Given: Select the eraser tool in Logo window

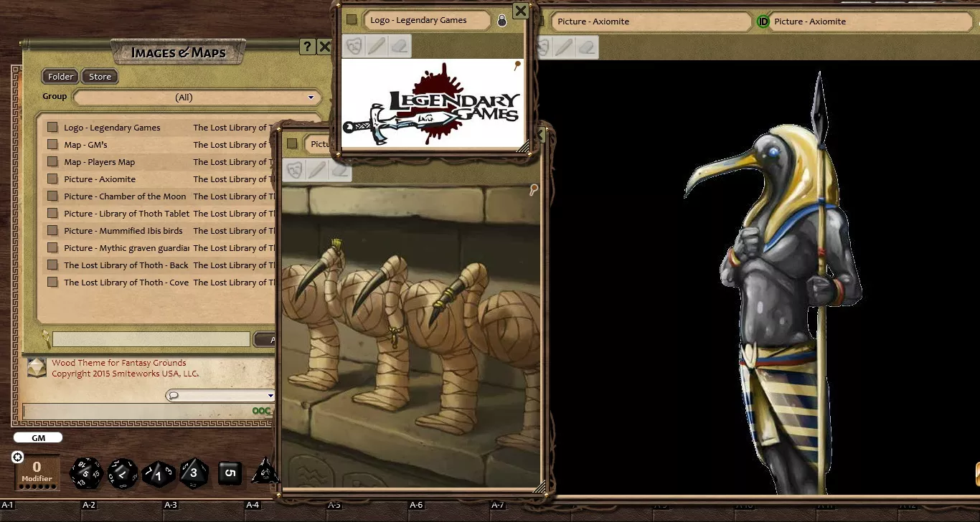Looking at the screenshot, I should point(400,46).
